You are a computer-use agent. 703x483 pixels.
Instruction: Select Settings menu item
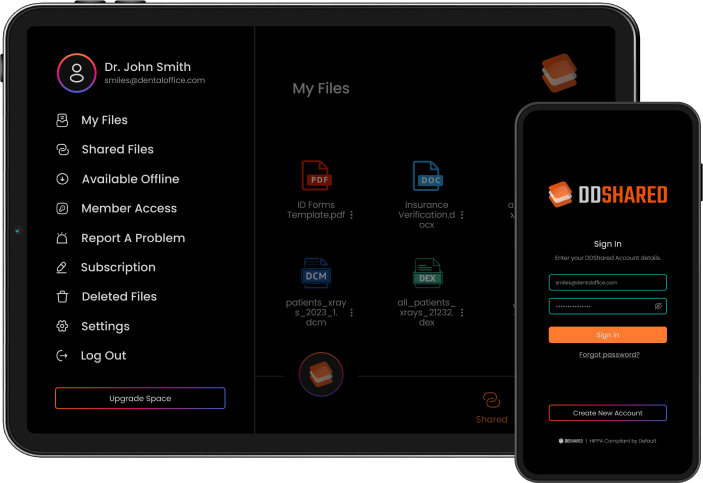[105, 326]
